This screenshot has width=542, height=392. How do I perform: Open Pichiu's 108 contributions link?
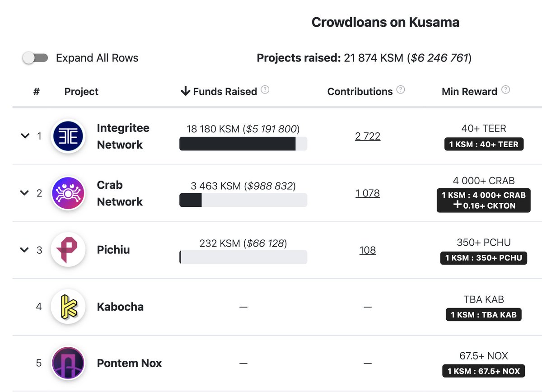tap(368, 250)
